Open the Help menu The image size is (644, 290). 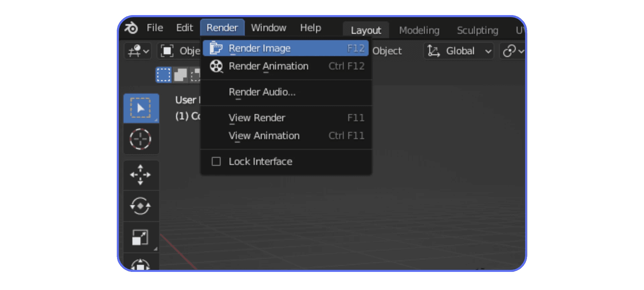311,28
